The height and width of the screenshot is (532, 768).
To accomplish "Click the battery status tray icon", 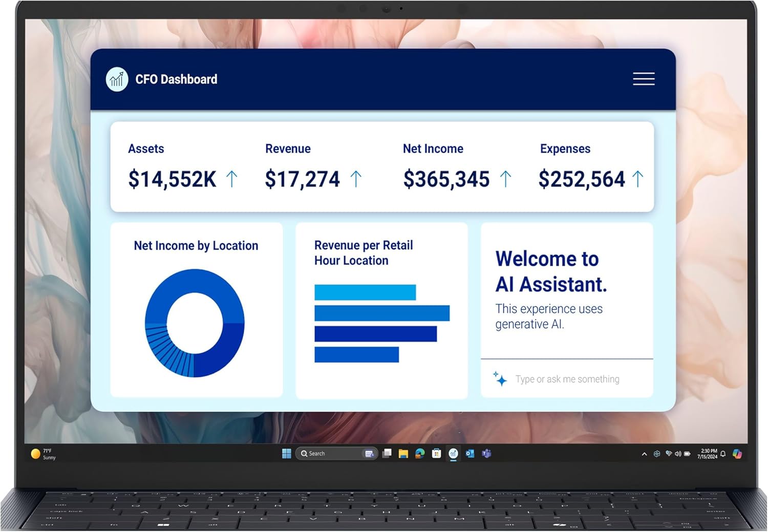I will click(687, 454).
